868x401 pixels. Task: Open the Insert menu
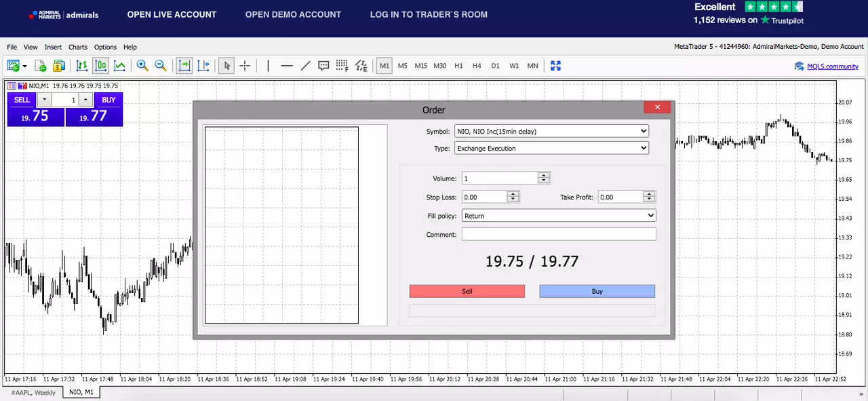pos(53,47)
